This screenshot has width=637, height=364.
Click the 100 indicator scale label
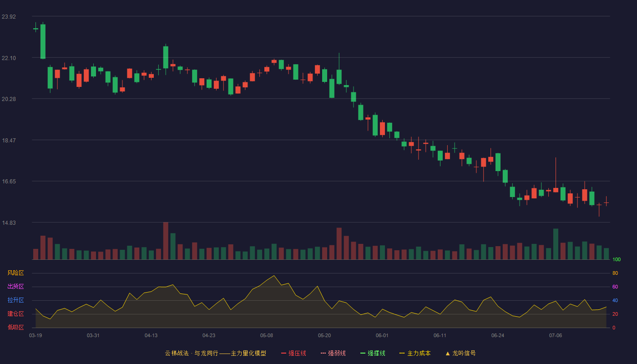pos(617,260)
